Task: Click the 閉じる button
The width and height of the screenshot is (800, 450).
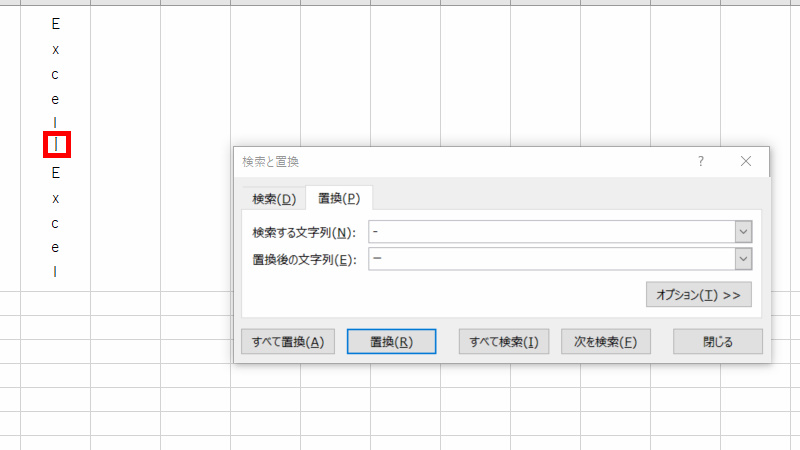Action: coord(718,341)
